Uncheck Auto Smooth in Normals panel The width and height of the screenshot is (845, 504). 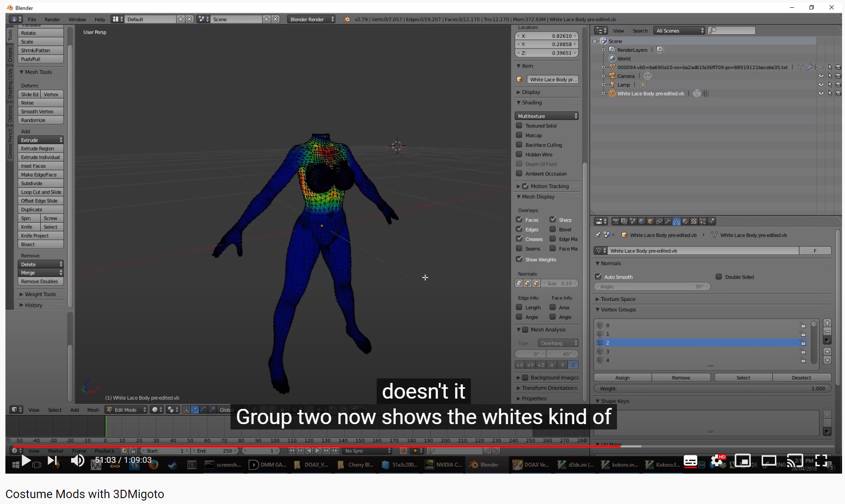point(598,277)
